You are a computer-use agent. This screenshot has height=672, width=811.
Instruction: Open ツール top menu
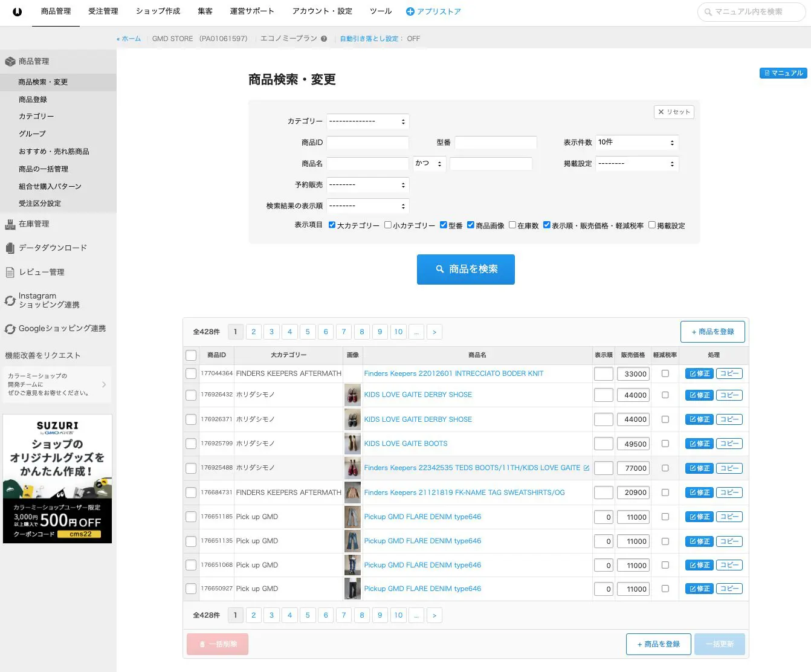pyautogui.click(x=381, y=11)
